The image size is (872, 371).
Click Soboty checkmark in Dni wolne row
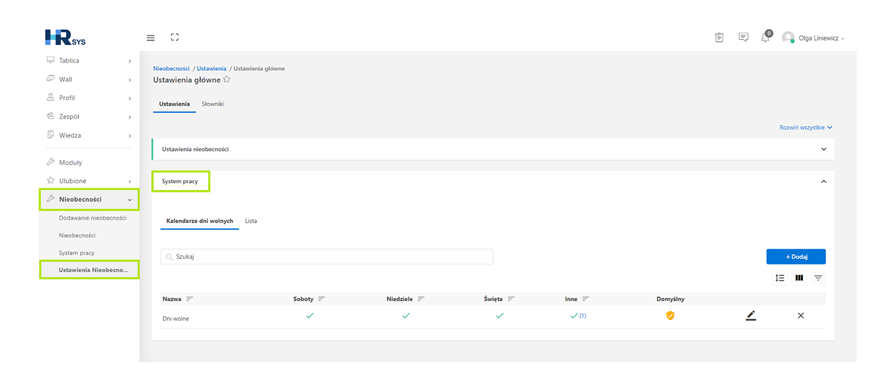pos(310,315)
